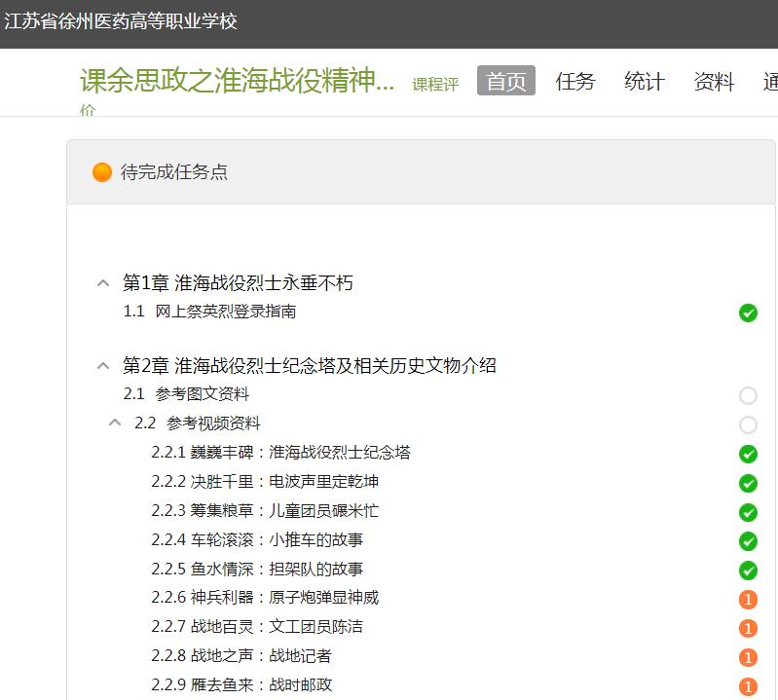Click green checkmark next to 2.2.5 鱼水情深
Screen dimensions: 778x700
[x=748, y=570]
